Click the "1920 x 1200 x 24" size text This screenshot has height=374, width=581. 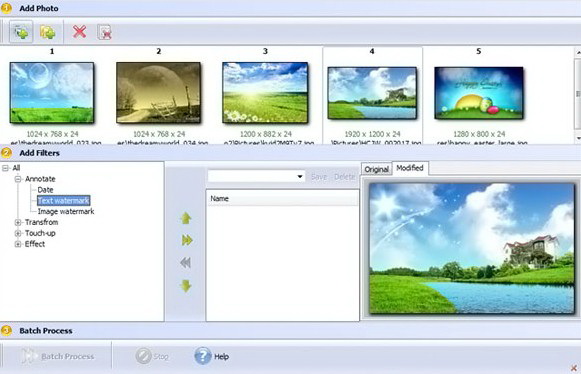pyautogui.click(x=372, y=134)
